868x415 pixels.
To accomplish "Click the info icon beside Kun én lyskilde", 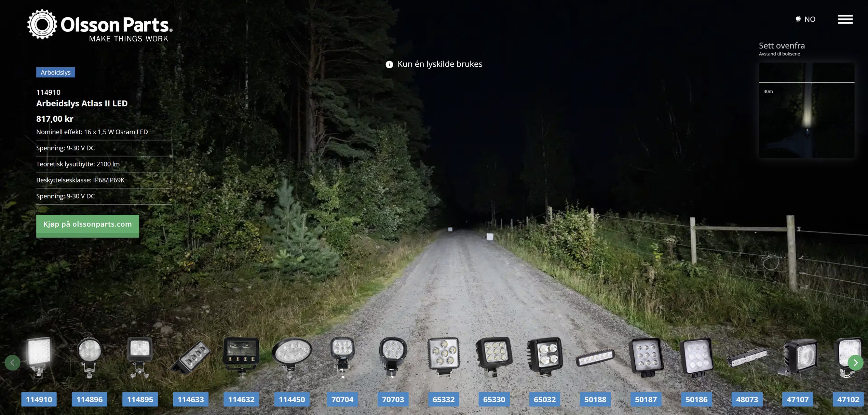I will click(389, 64).
